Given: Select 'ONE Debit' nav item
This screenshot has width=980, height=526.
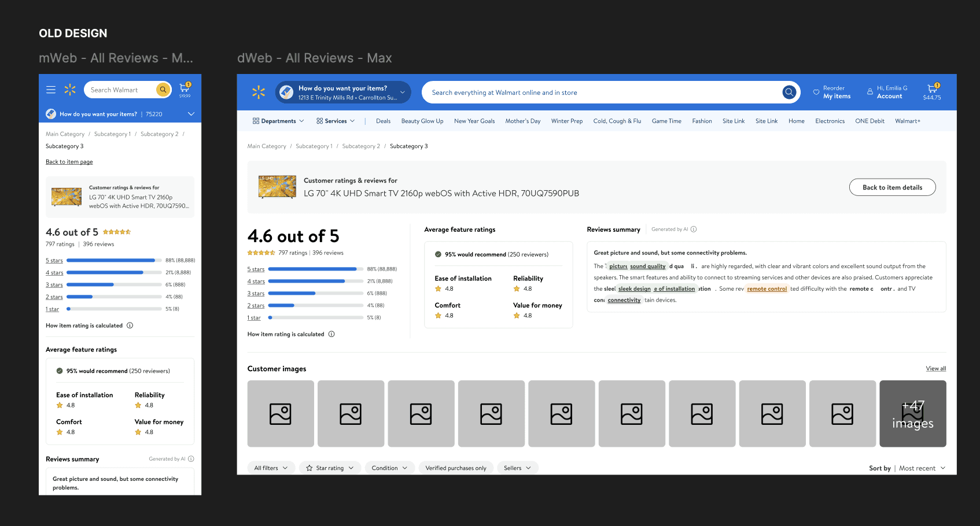Looking at the screenshot, I should point(870,121).
